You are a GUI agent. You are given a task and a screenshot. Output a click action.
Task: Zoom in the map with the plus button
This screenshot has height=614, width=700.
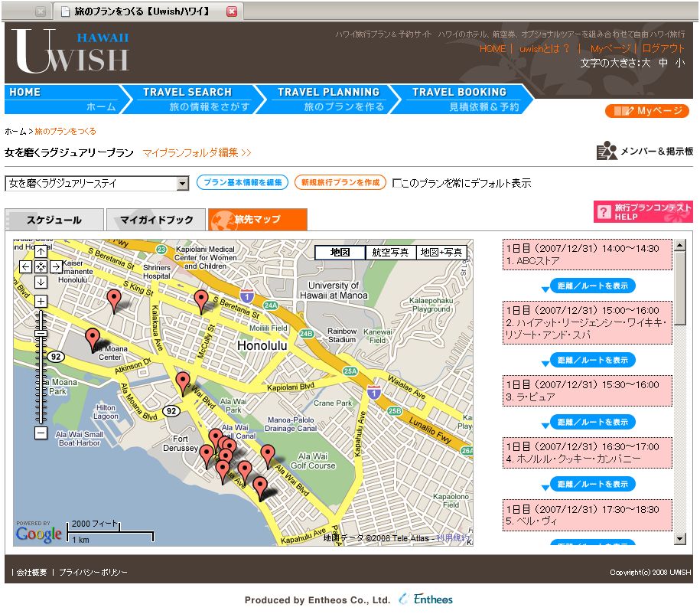point(41,301)
